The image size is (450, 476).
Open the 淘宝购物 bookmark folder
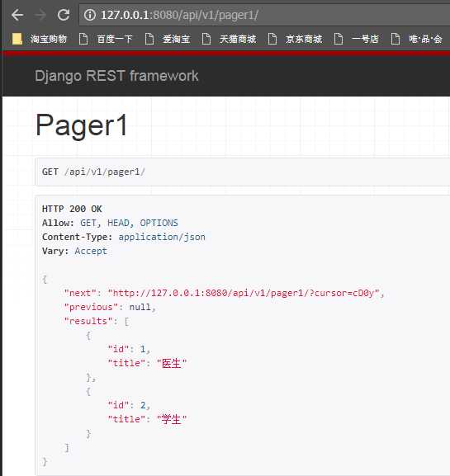[39, 39]
